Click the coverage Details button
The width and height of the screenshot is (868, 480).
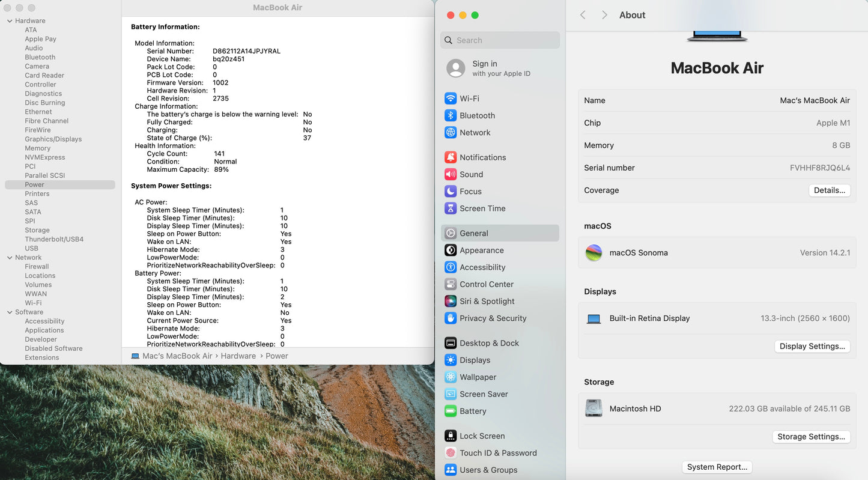pos(829,190)
